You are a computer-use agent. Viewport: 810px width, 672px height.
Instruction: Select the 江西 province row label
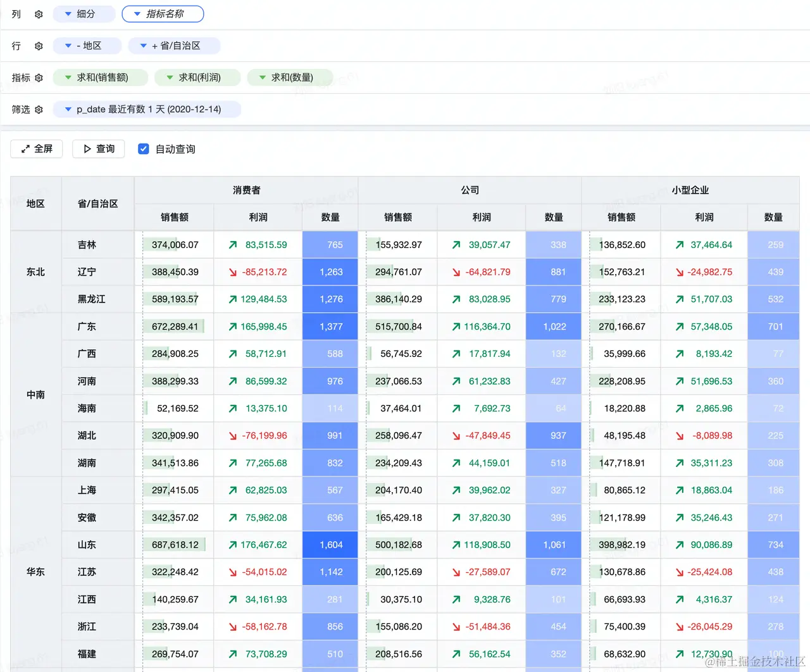click(98, 599)
